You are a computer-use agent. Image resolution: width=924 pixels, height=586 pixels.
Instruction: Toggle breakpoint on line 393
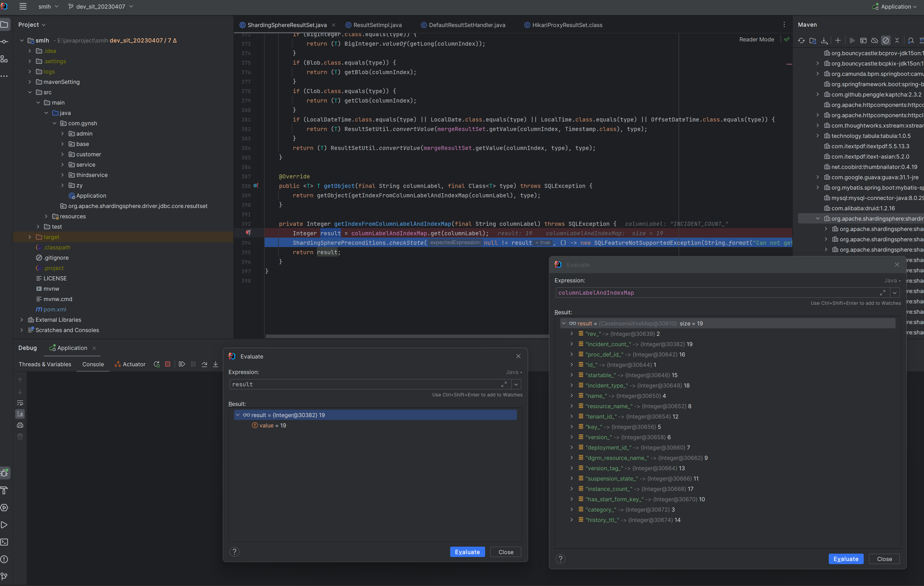(x=248, y=233)
